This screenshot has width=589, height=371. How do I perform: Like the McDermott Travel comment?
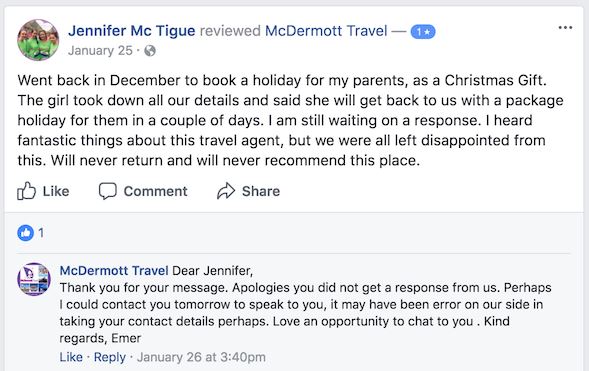click(x=71, y=357)
